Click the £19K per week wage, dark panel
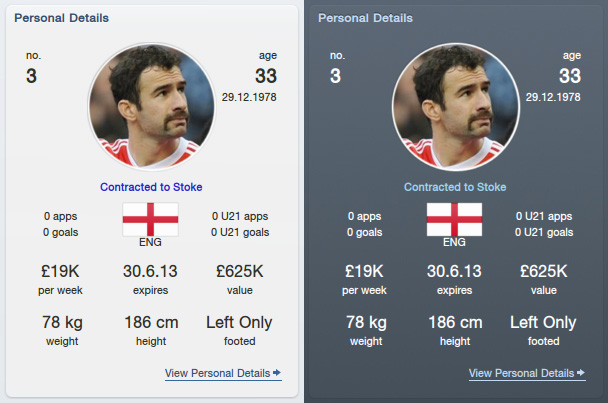Screen dimensions: 608x403 pos(364,271)
